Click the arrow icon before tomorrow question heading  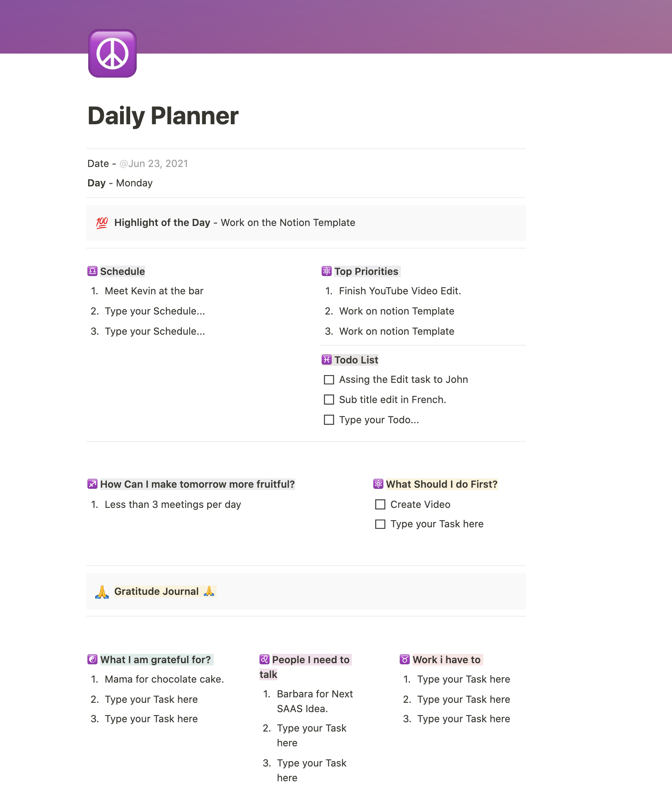pyautogui.click(x=92, y=484)
